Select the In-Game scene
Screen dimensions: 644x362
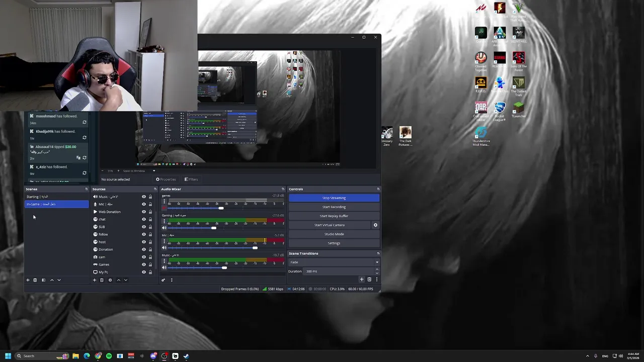click(57, 204)
